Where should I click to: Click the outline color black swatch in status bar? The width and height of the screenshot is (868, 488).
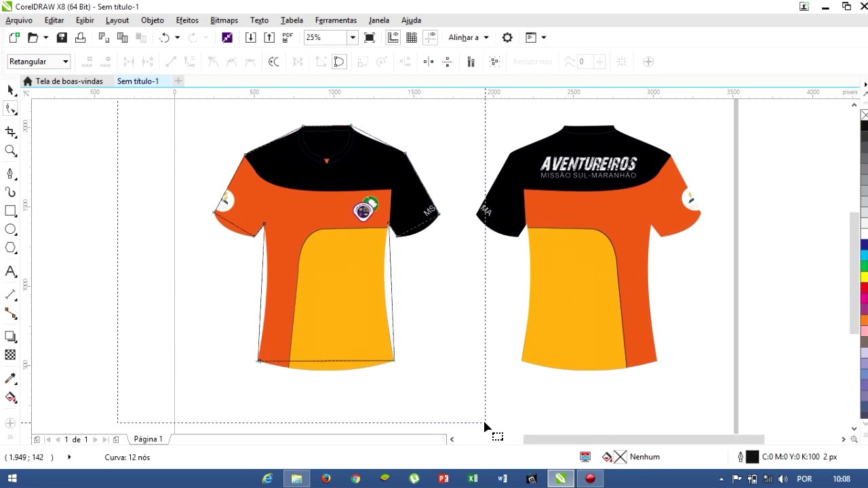tap(752, 457)
